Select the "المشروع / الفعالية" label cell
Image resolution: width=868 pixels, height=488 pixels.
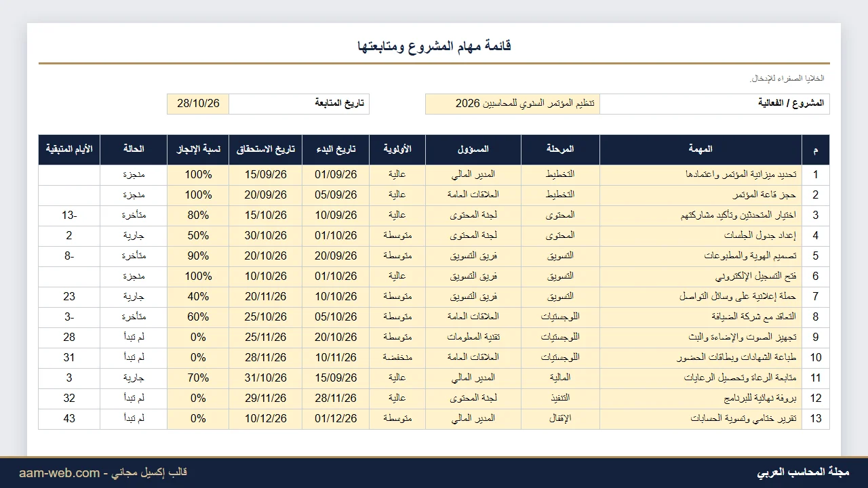point(715,104)
